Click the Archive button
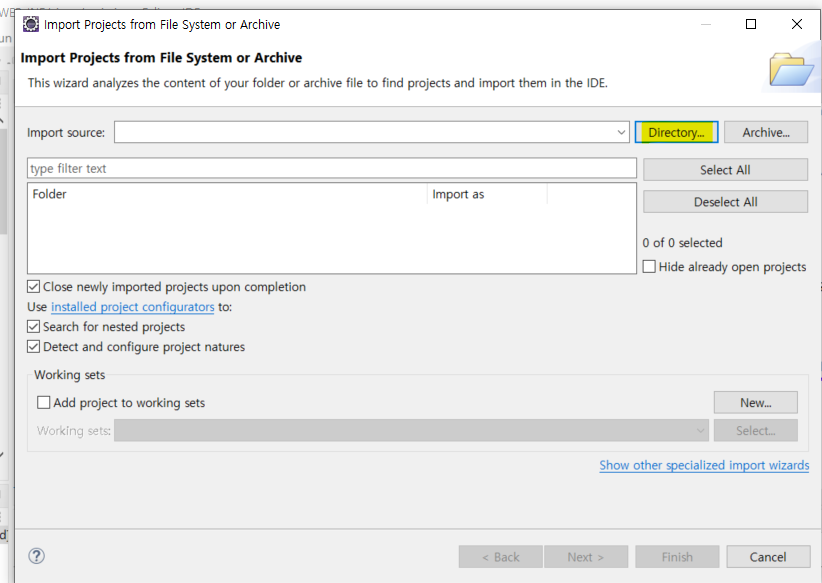Image resolution: width=822 pixels, height=583 pixels. (766, 131)
